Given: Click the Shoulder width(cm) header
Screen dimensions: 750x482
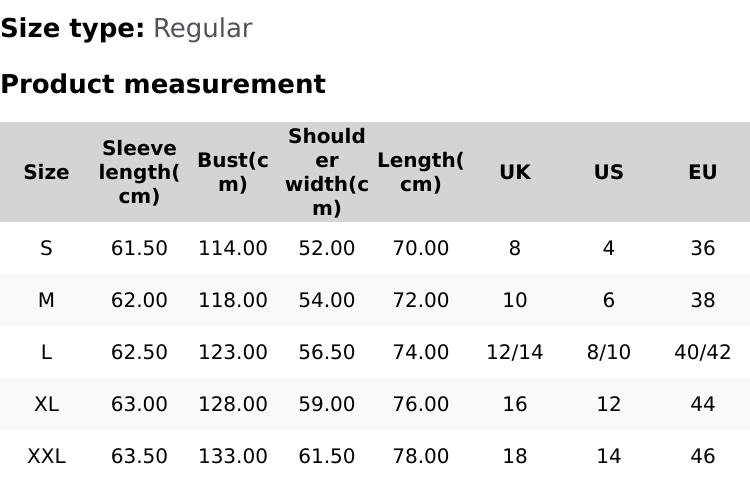Looking at the screenshot, I should (327, 172).
